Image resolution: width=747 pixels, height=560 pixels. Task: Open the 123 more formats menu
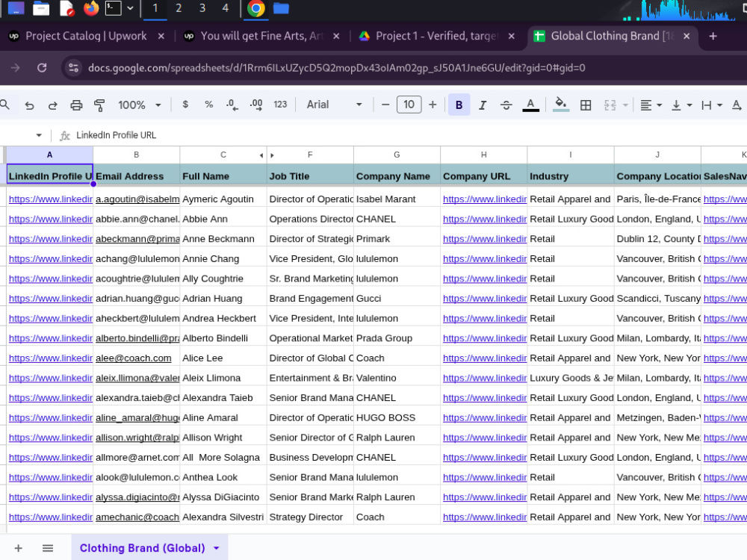tap(280, 105)
